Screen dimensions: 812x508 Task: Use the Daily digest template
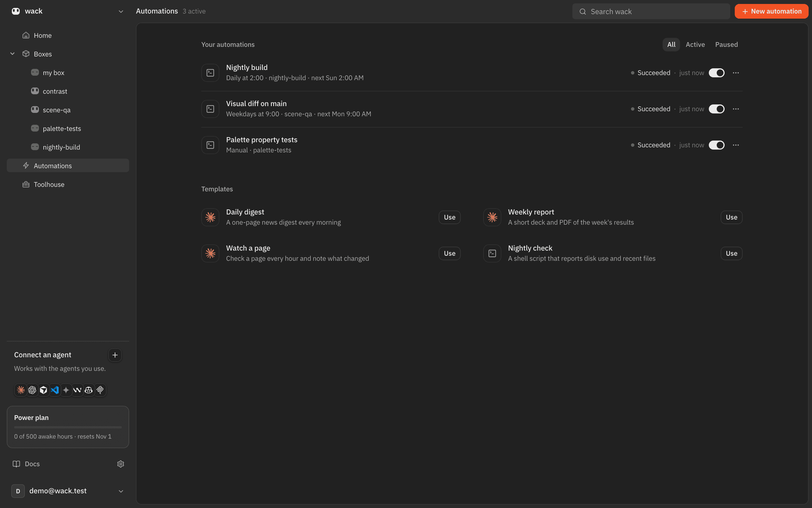tap(450, 217)
